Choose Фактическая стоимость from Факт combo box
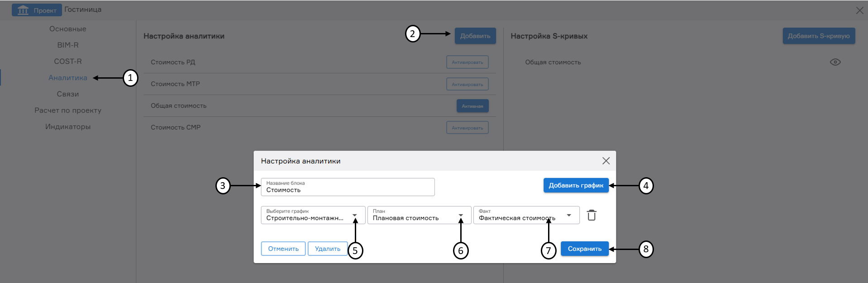 click(516, 217)
